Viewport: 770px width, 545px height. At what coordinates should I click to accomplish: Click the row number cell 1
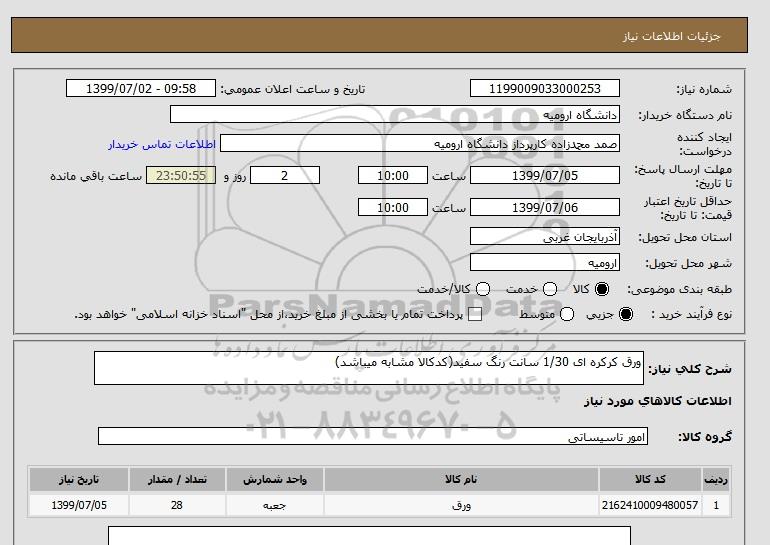click(x=716, y=505)
